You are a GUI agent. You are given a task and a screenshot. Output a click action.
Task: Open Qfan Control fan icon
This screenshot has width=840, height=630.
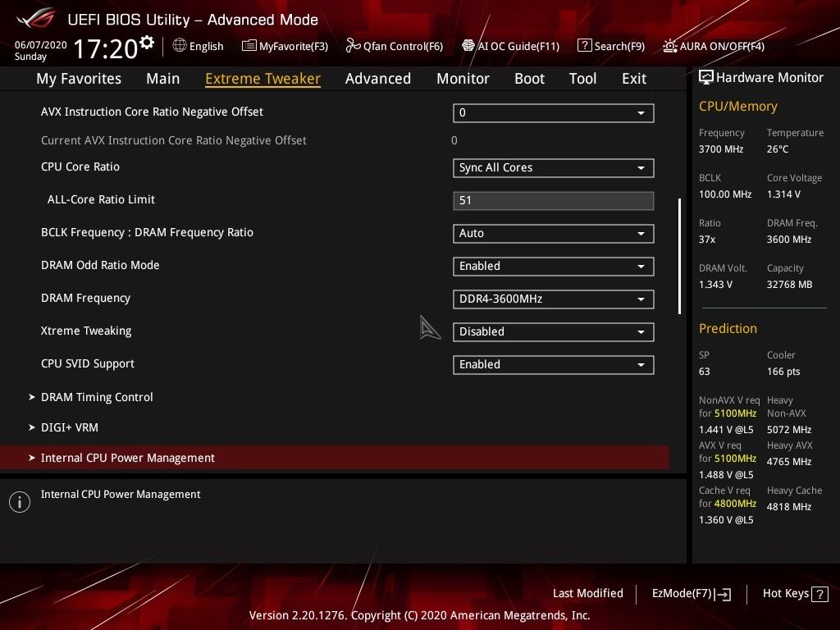(x=353, y=46)
